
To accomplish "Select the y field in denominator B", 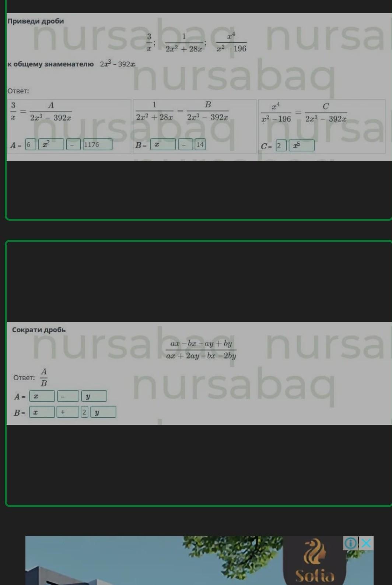I will [x=103, y=412].
